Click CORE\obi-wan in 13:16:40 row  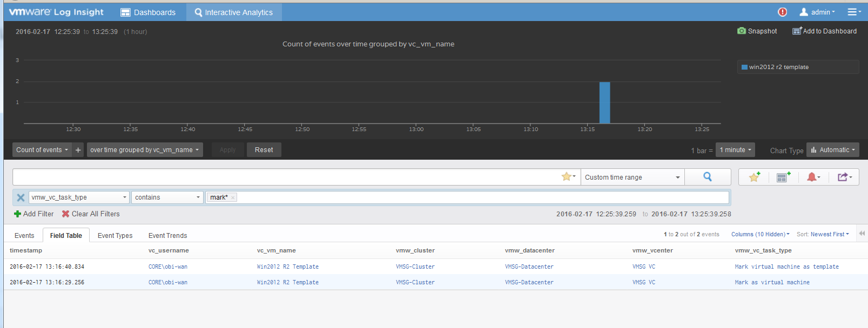(168, 266)
